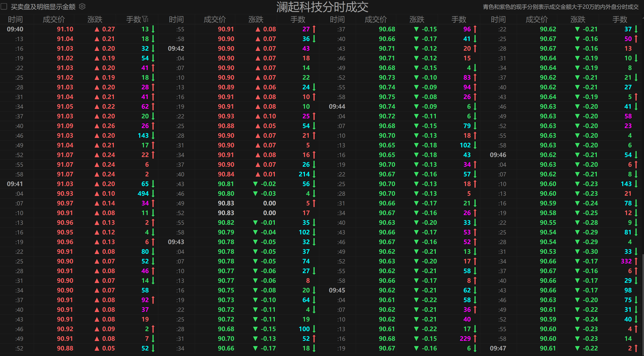The height and width of the screenshot is (356, 644).
Task: Select the 09:44 time cell
Action: pos(337,106)
